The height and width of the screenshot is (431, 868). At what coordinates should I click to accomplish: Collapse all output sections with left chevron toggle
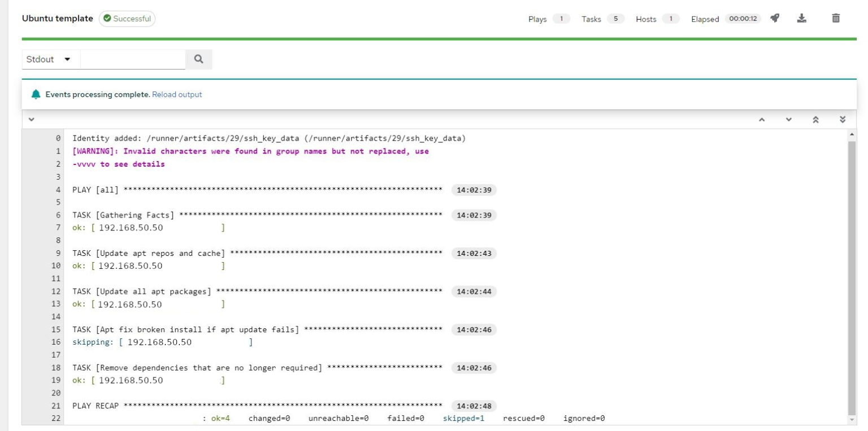point(32,120)
